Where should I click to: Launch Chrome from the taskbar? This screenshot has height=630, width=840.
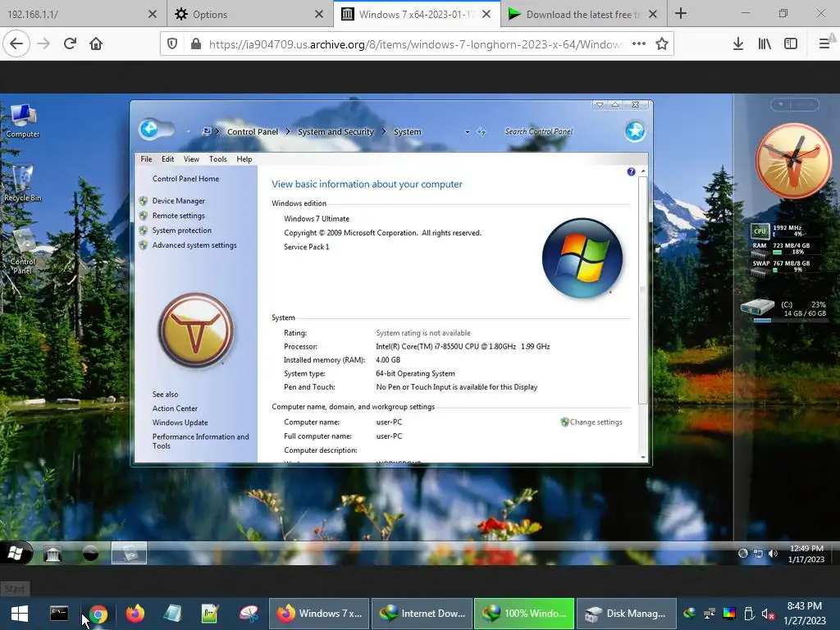98,614
